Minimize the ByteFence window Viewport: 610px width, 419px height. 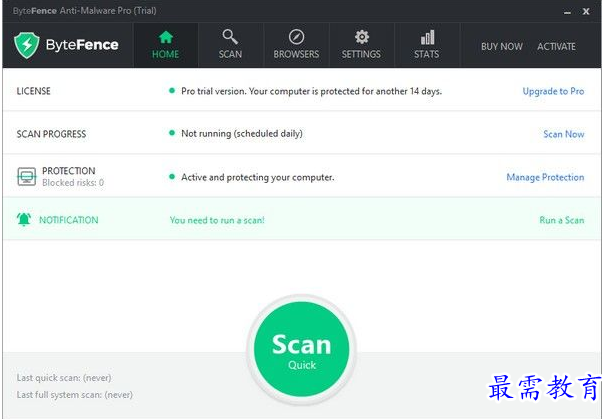click(568, 12)
